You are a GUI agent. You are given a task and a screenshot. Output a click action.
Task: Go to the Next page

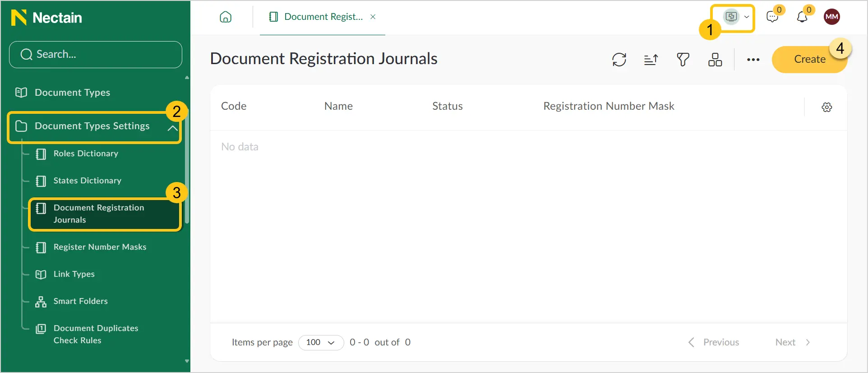click(793, 342)
